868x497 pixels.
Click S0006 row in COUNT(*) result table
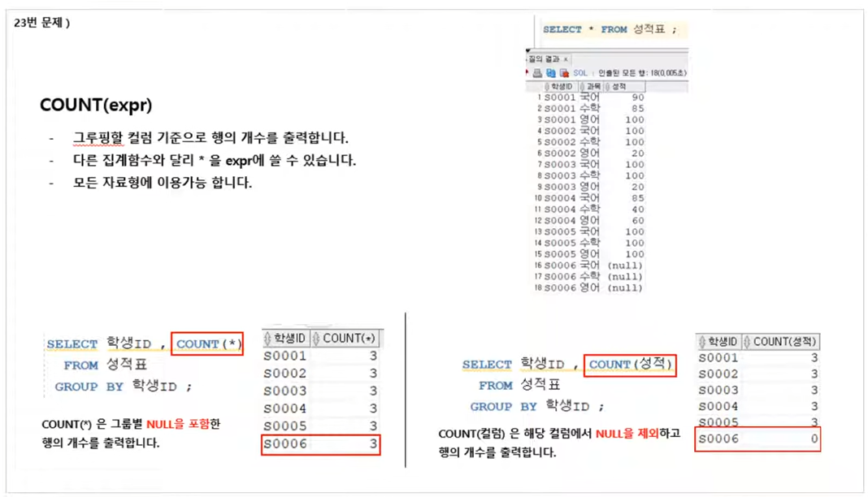click(321, 444)
